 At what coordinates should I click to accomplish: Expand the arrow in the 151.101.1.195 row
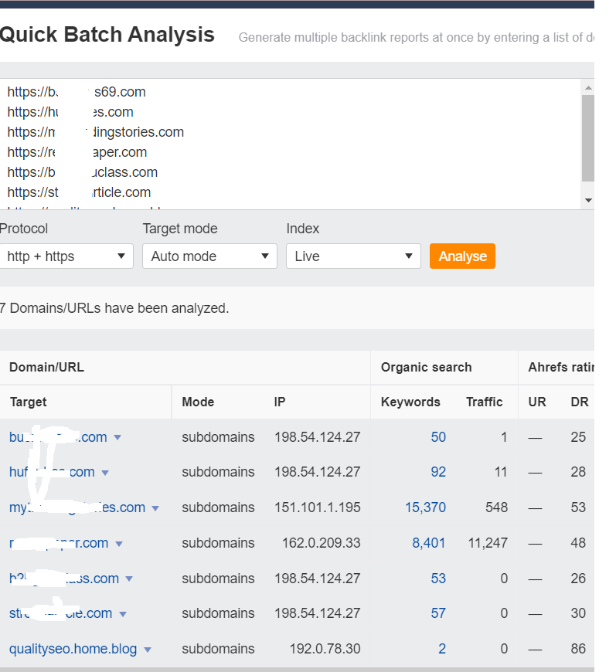(x=155, y=508)
